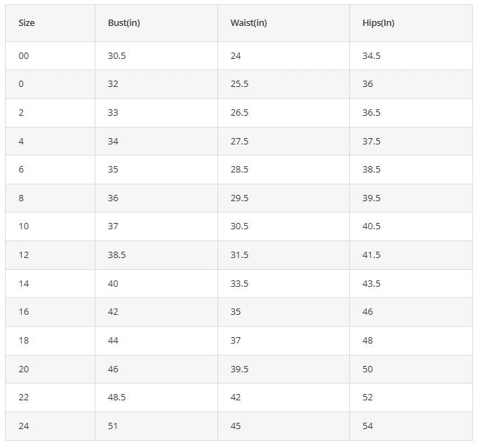Select the size 8 row label
Screen dimensions: 479x448
coord(21,198)
